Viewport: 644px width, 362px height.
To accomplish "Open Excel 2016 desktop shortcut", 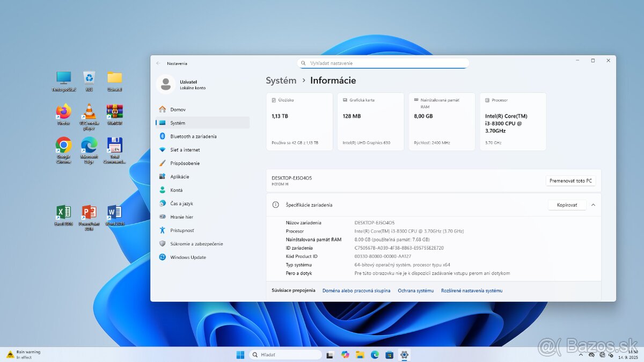I will tap(64, 212).
